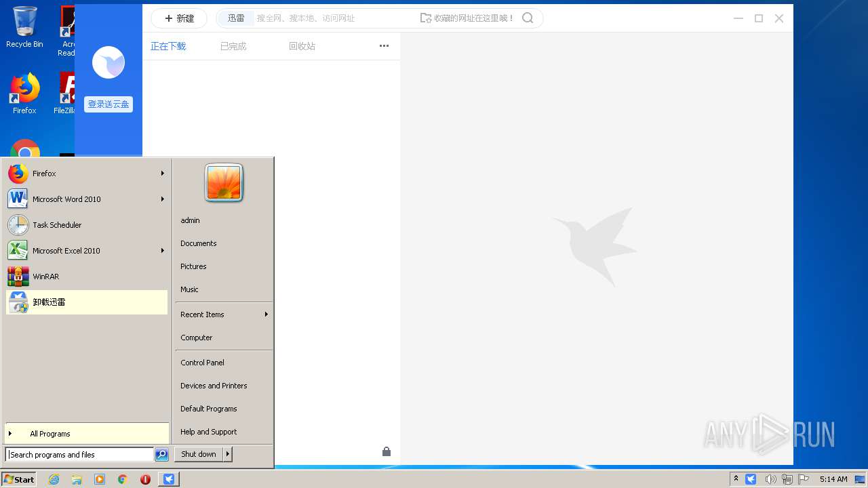Click the red Opera icon on taskbar

pos(145,479)
